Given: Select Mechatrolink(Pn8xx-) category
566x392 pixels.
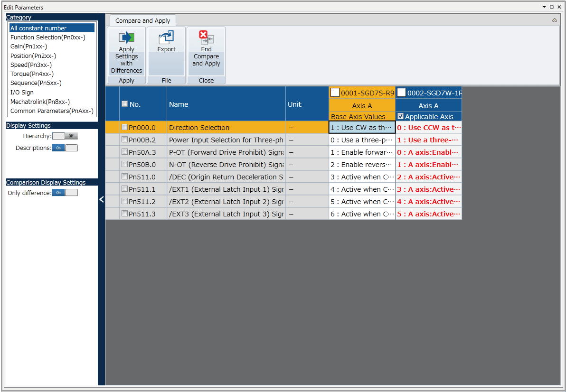Looking at the screenshot, I should [40, 102].
